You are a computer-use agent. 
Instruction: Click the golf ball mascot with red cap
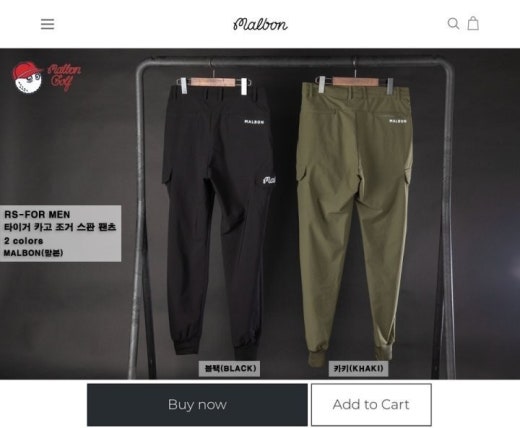click(26, 77)
